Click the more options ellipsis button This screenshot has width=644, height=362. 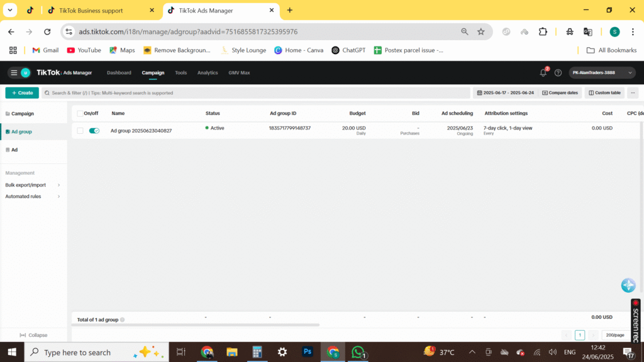pyautogui.click(x=633, y=93)
